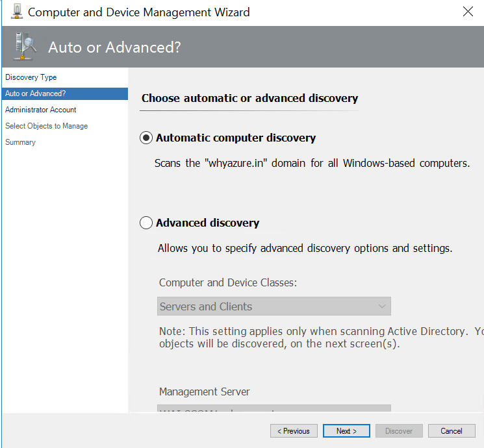
Task: Click the wizard title bar icon
Action: (x=17, y=12)
